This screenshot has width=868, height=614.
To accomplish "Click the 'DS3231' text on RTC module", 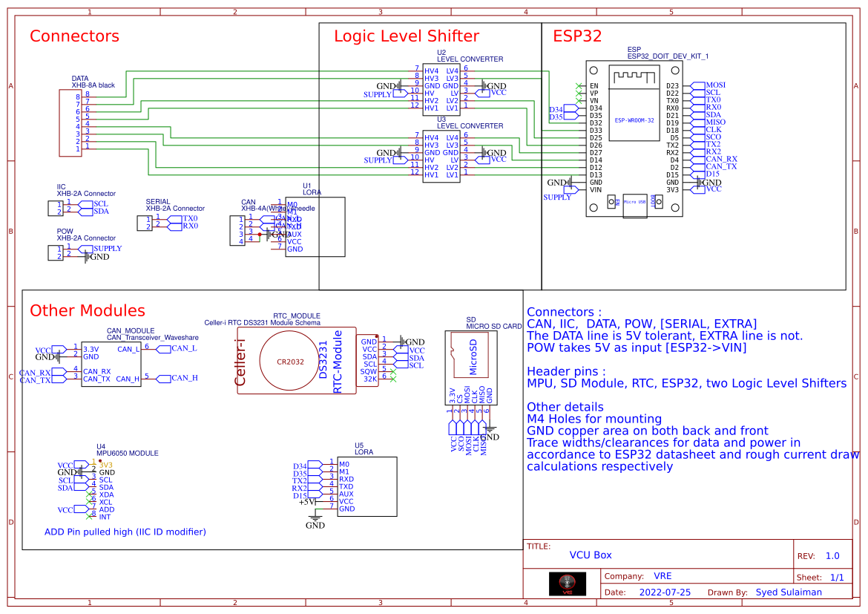I will click(324, 359).
